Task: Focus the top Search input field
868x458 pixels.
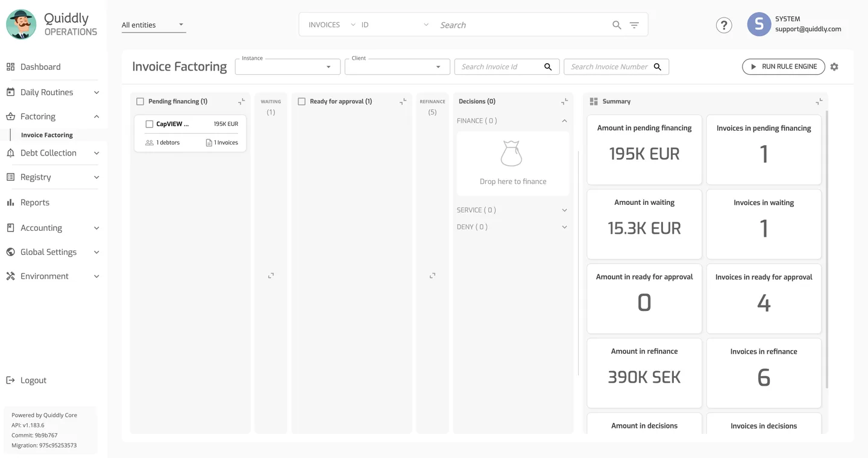Action: [521, 25]
